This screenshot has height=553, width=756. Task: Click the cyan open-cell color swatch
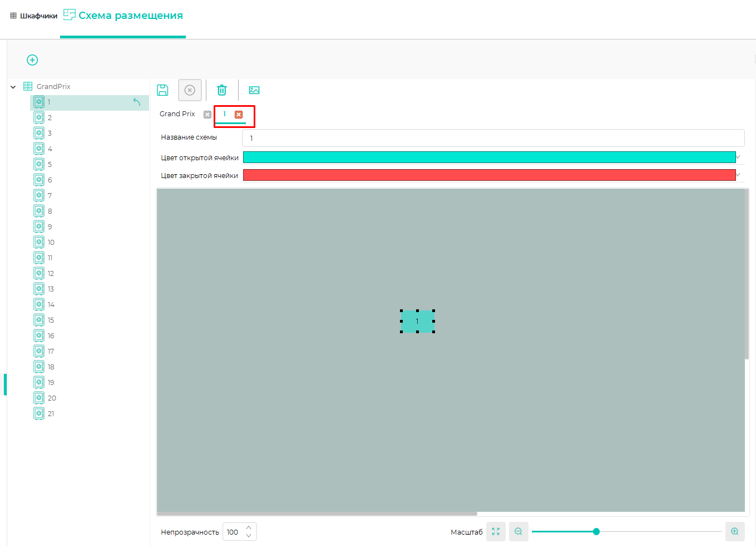pos(490,157)
